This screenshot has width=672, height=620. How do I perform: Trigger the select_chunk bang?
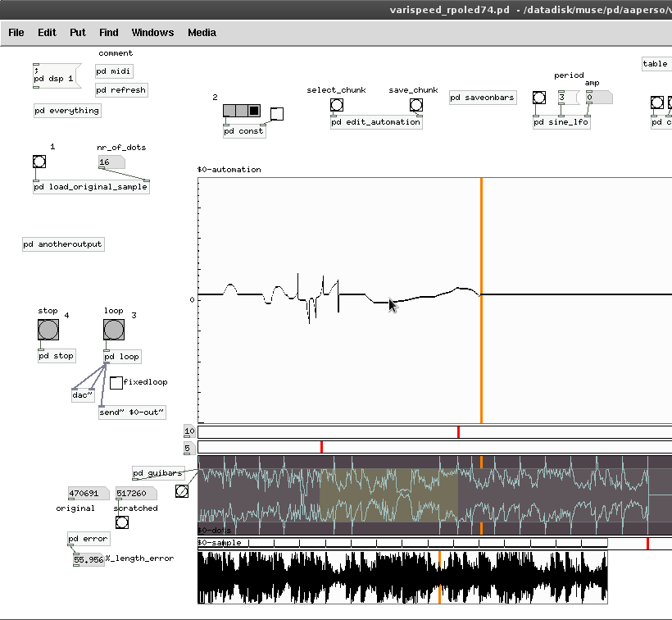[x=337, y=105]
